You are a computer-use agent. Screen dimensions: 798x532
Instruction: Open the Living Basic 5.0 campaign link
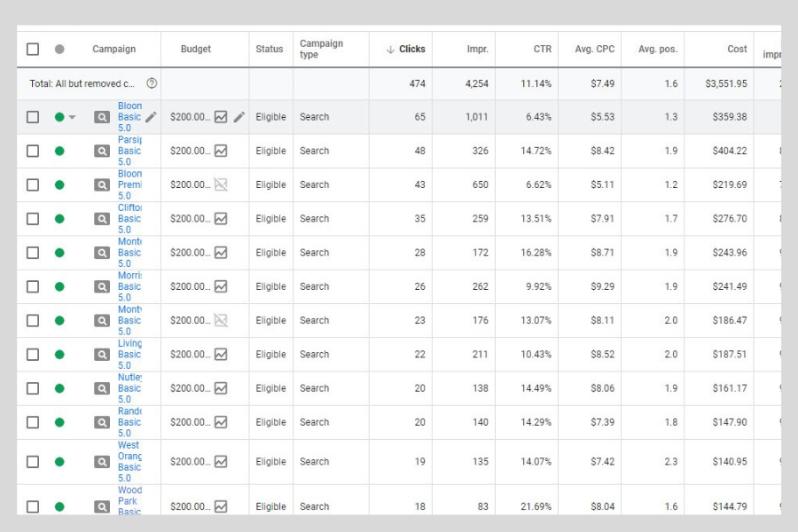pos(129,354)
